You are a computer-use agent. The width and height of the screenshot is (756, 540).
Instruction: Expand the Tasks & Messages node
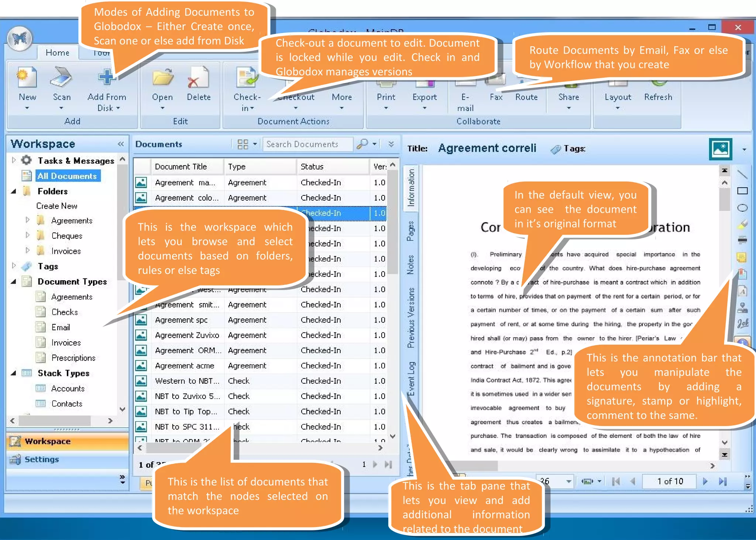tap(14, 160)
